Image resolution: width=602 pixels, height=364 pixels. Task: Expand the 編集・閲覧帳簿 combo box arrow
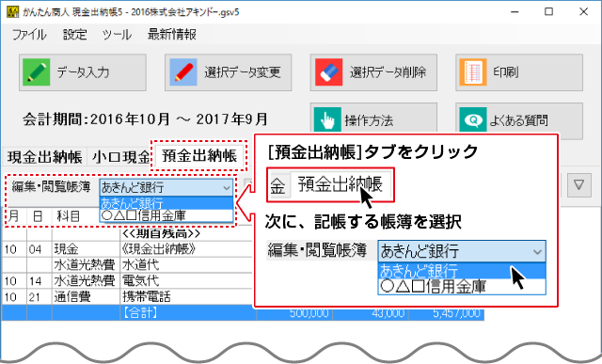point(227,188)
